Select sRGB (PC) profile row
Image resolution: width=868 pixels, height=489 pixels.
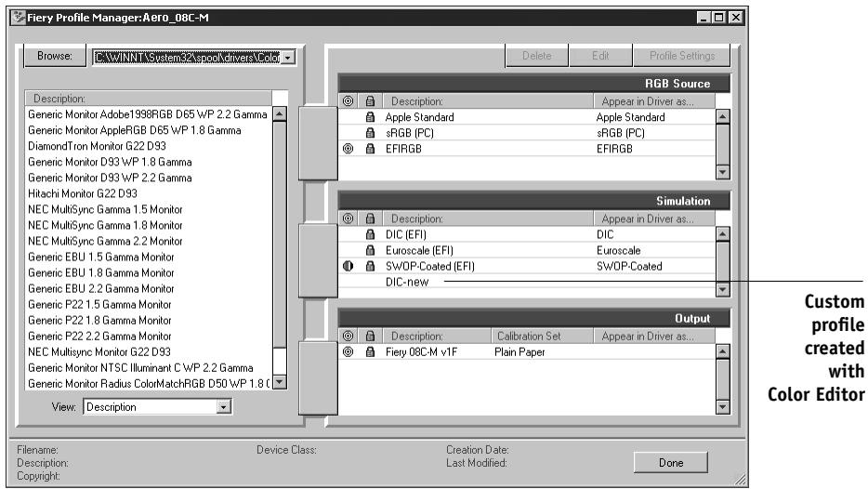(526, 133)
